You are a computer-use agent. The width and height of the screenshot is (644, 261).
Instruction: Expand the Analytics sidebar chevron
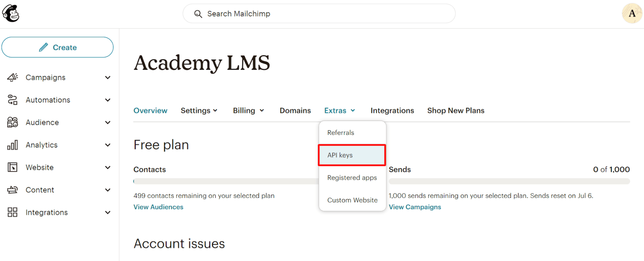coord(107,145)
